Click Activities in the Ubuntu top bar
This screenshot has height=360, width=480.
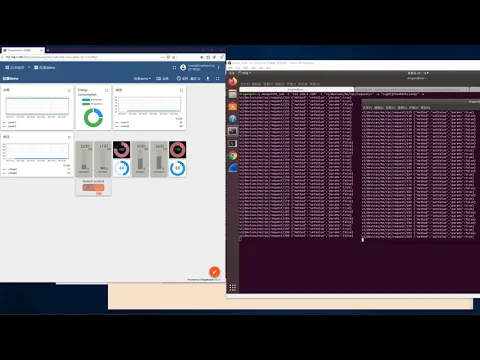[232, 73]
